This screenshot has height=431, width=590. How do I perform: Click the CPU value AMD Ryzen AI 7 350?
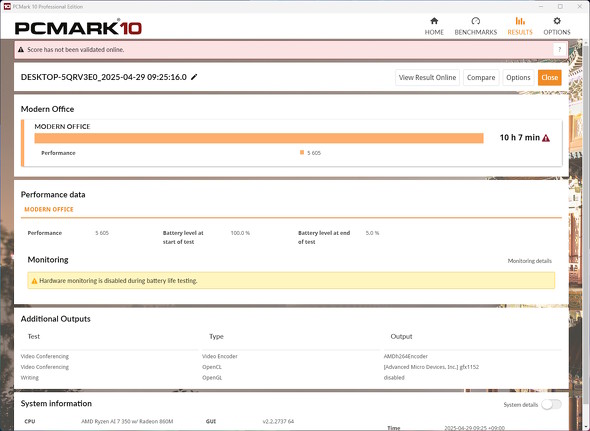127,421
